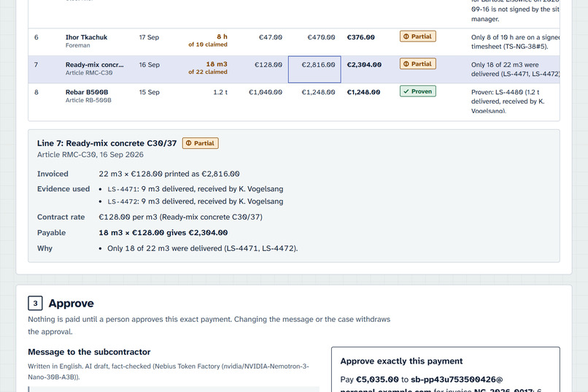Click the 15 Sep date cell
The width and height of the screenshot is (588, 392).
[150, 92]
